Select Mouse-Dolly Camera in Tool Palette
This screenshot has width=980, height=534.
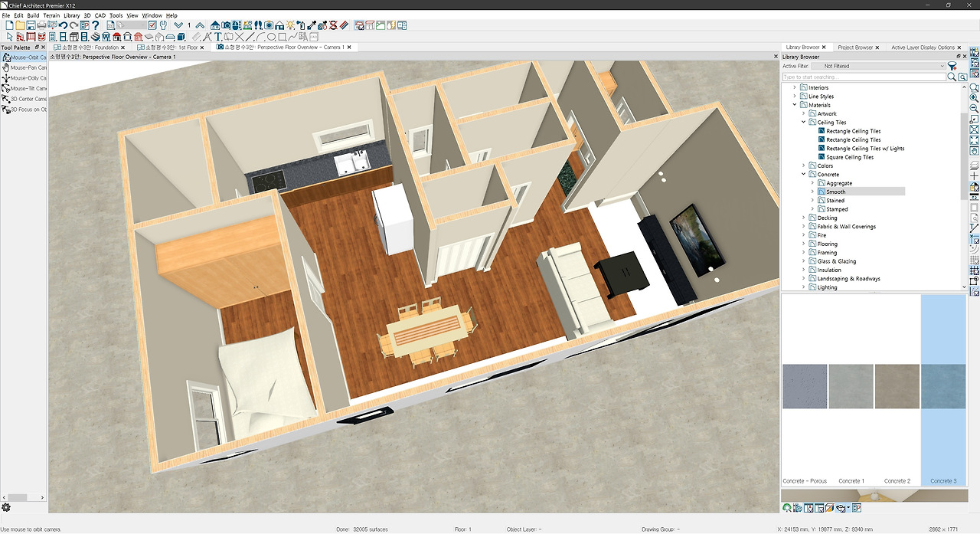(24, 78)
